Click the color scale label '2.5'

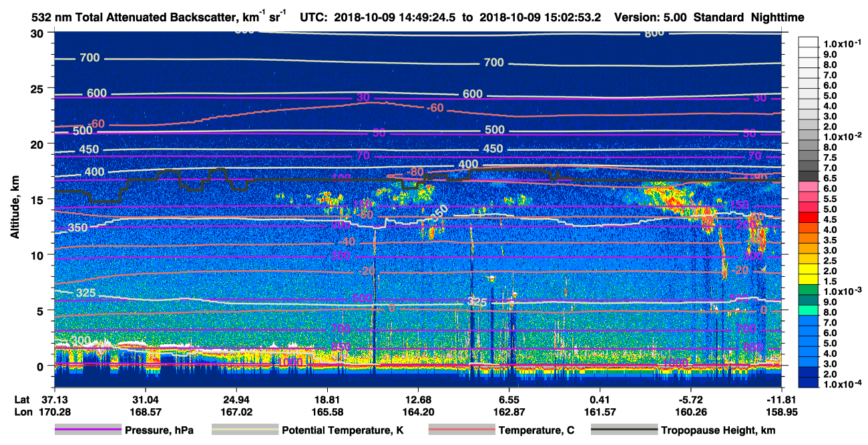point(830,261)
